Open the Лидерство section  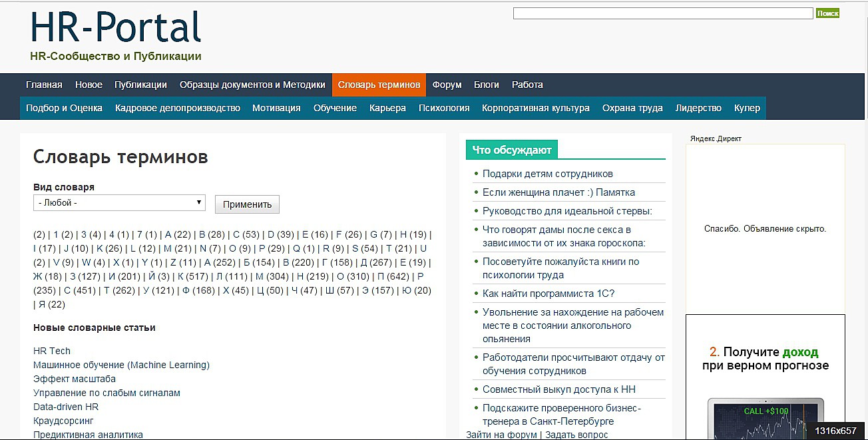click(x=698, y=108)
